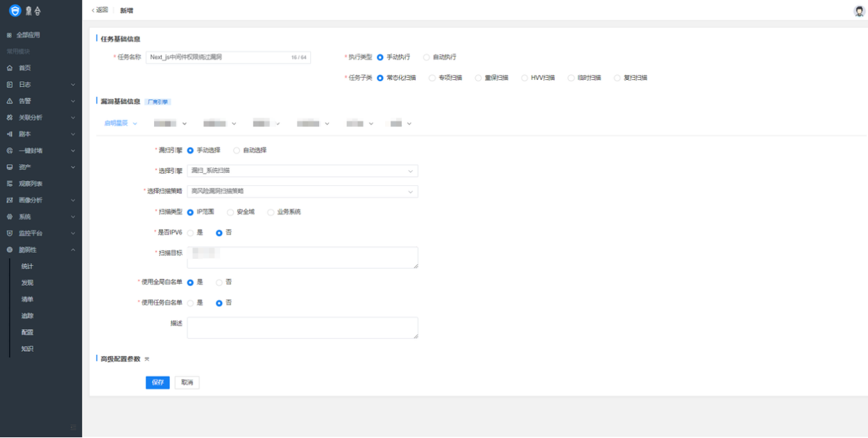Open the user avatar at top right
The height and width of the screenshot is (438, 868).
[x=859, y=11]
